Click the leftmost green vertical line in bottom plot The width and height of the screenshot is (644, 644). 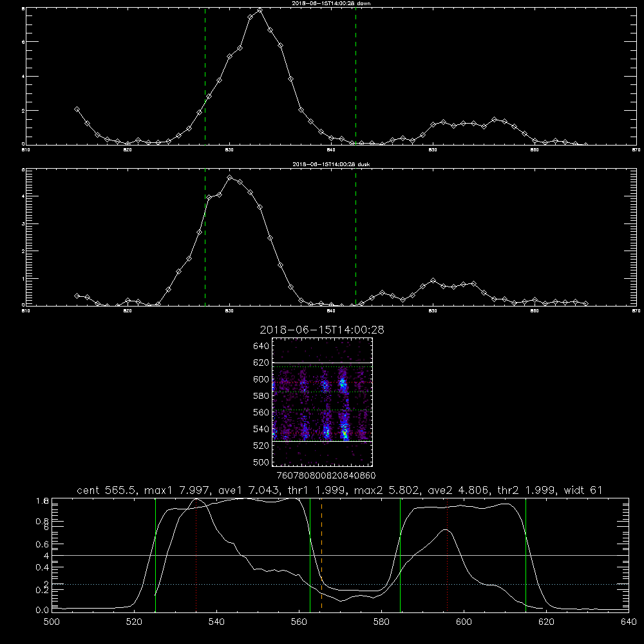[155, 554]
